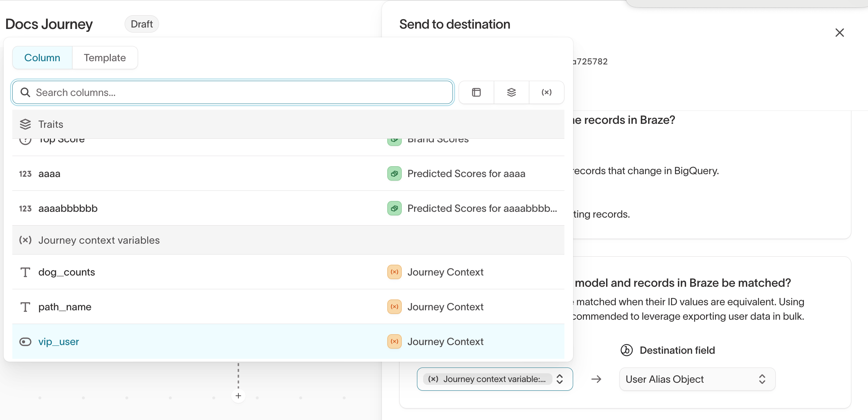
Task: Click the Journey Context icon next to dog_counts
Action: coord(394,272)
